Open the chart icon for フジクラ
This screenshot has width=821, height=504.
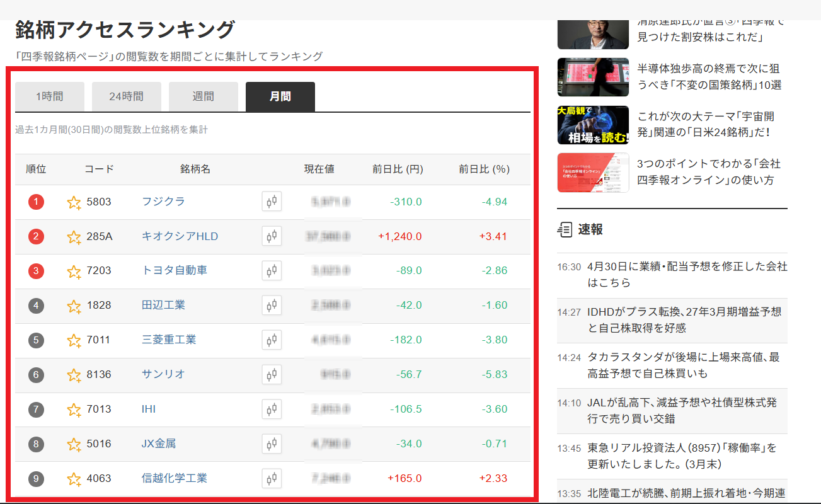[272, 202]
